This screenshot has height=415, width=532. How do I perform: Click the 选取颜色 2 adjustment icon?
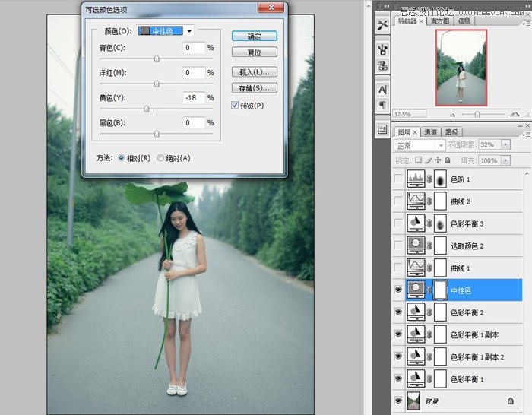[416, 246]
